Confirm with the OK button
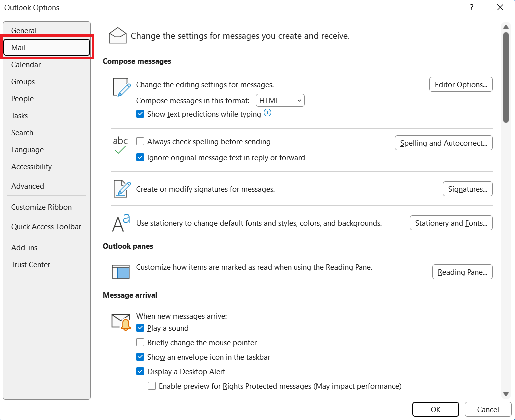The height and width of the screenshot is (420, 515). pyautogui.click(x=436, y=409)
